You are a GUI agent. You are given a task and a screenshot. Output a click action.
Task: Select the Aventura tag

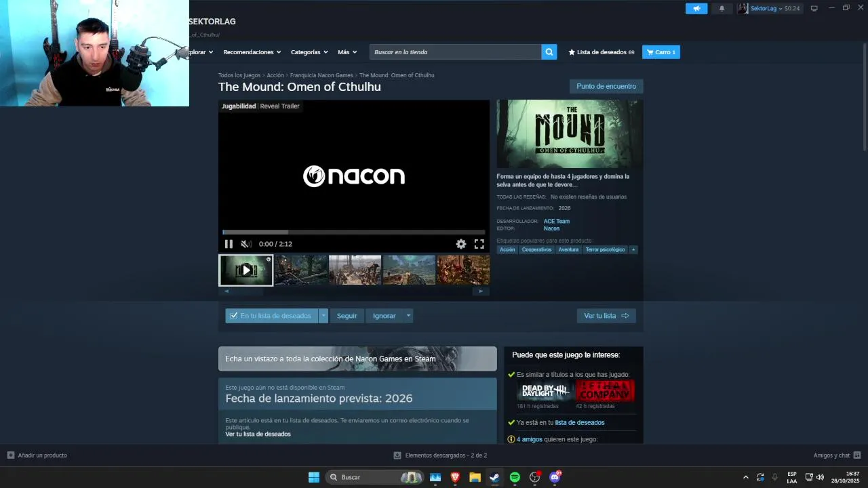click(568, 249)
